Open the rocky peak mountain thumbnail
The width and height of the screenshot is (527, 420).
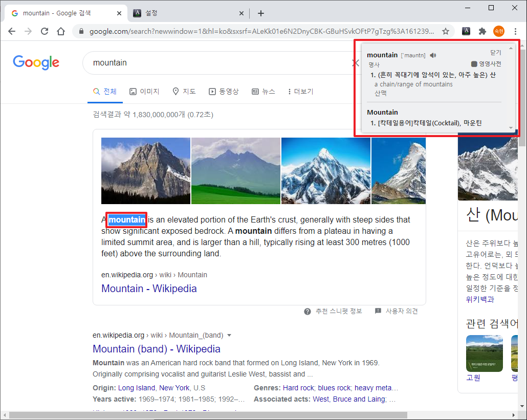pos(146,171)
